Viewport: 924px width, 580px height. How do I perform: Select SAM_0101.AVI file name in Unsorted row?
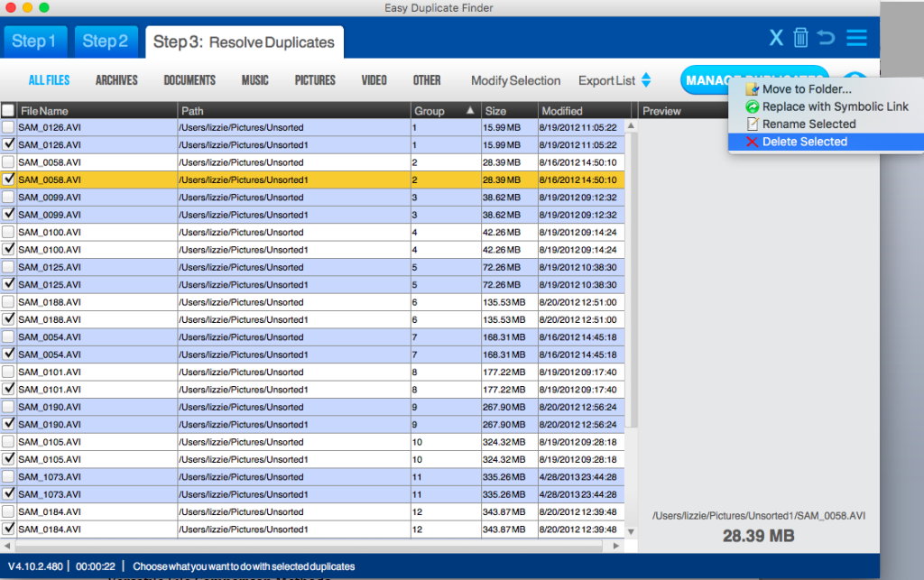(x=50, y=373)
